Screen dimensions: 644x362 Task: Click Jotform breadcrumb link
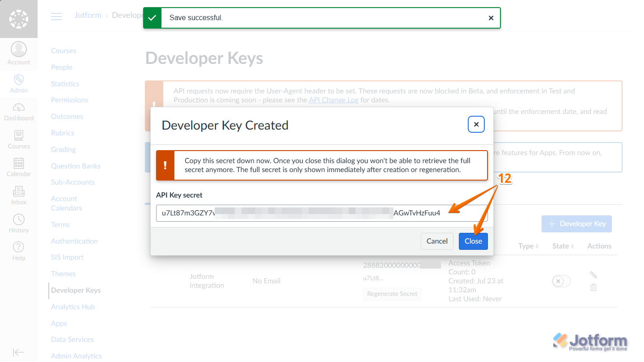[88, 15]
